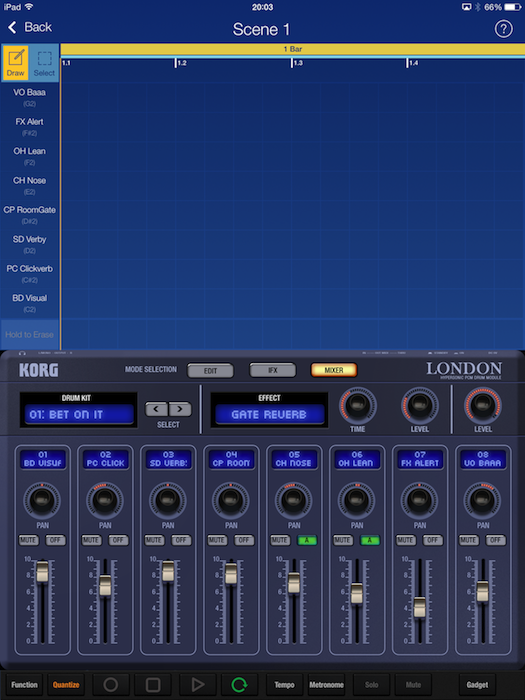
Task: Mute channel 02 PC Click
Action: pyautogui.click(x=91, y=540)
